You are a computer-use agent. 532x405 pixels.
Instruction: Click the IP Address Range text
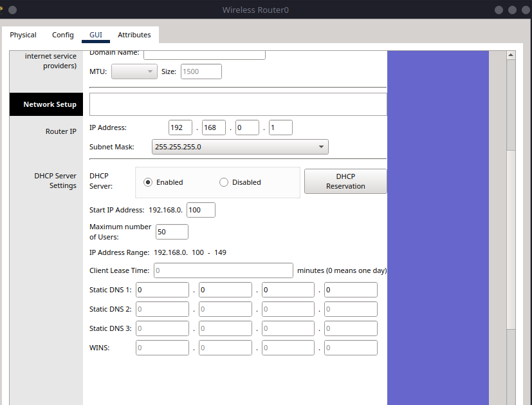pos(158,252)
